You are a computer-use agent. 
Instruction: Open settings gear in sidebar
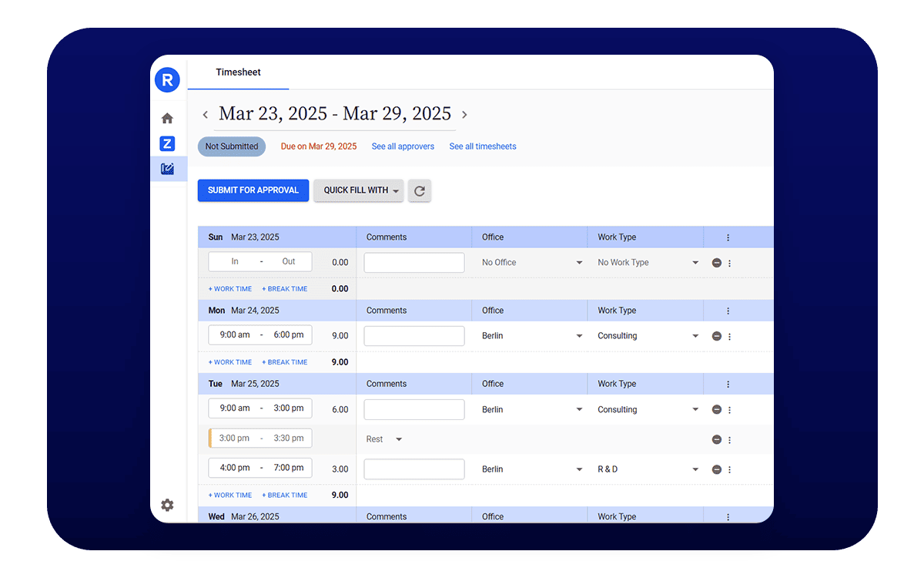click(x=167, y=505)
